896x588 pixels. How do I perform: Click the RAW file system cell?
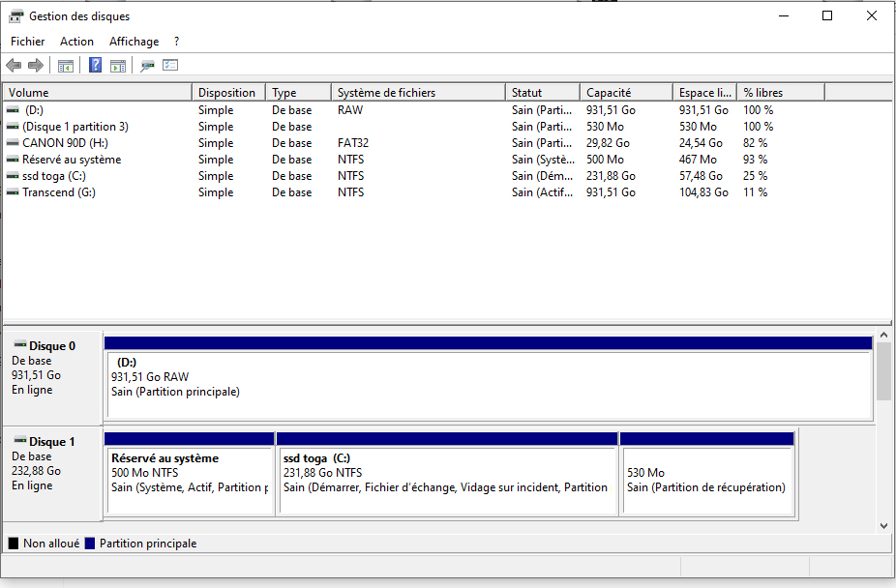pyautogui.click(x=350, y=110)
